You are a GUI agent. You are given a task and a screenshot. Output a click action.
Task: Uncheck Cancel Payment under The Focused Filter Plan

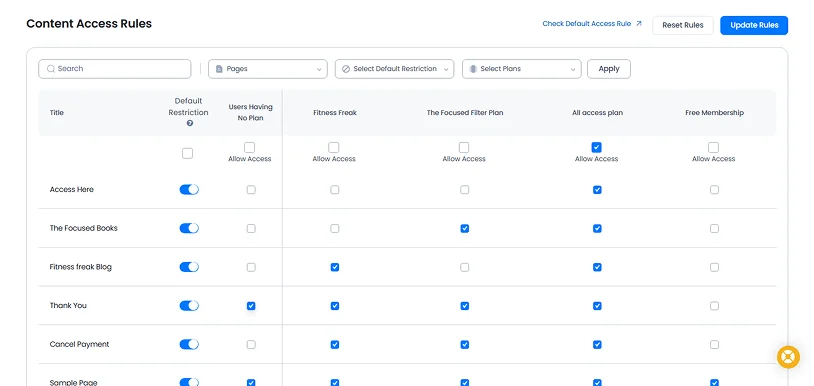click(x=465, y=344)
